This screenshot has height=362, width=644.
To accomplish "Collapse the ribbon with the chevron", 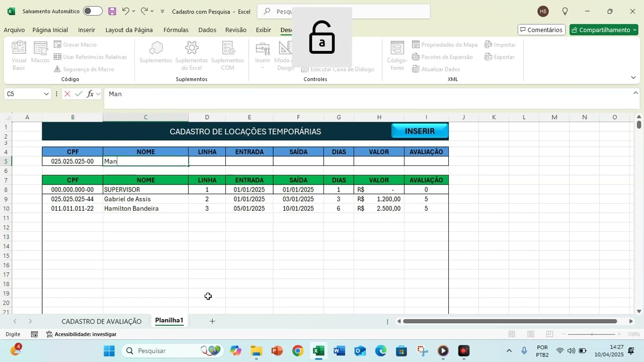I will (633, 77).
